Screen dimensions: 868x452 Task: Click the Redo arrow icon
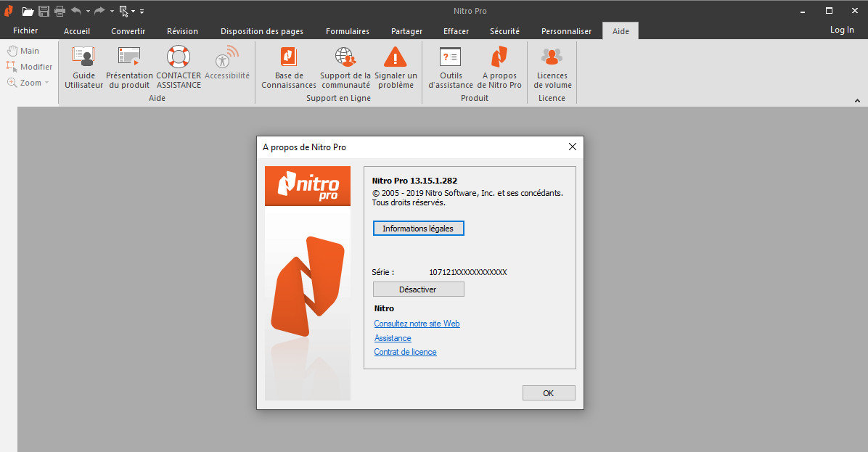99,10
